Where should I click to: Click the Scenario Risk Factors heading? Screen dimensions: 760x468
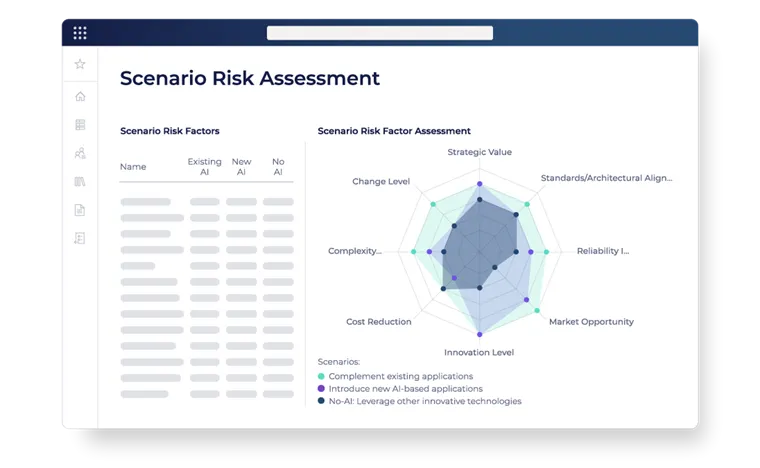point(170,131)
